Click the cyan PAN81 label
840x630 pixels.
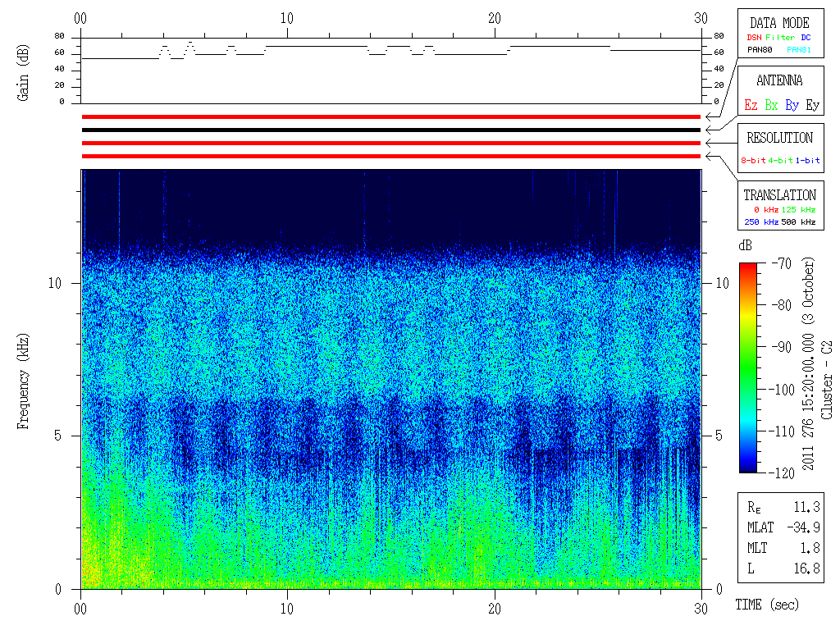point(799,50)
